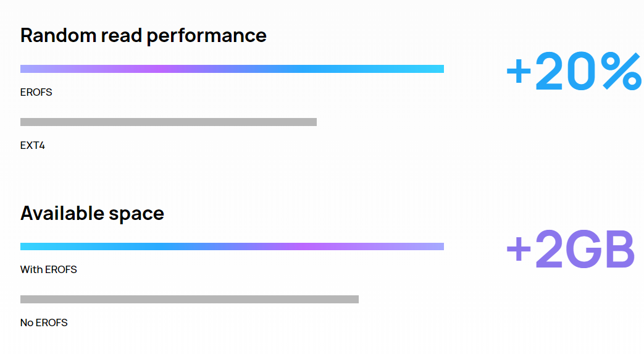The image size is (644, 354).
Task: Click the "Random read performance" heading
Action: [143, 35]
